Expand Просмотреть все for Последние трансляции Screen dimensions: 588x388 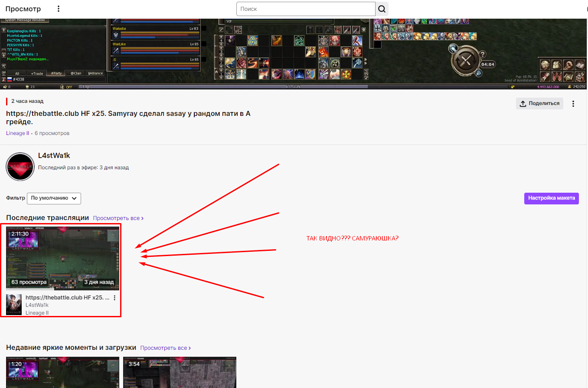(118, 218)
